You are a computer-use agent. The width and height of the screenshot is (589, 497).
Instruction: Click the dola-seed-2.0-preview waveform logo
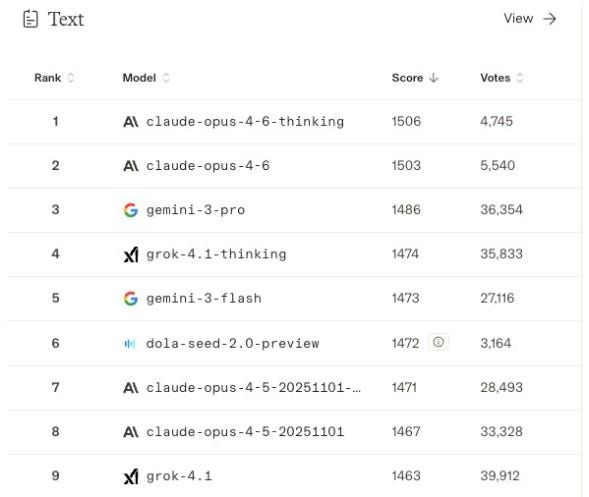(130, 343)
